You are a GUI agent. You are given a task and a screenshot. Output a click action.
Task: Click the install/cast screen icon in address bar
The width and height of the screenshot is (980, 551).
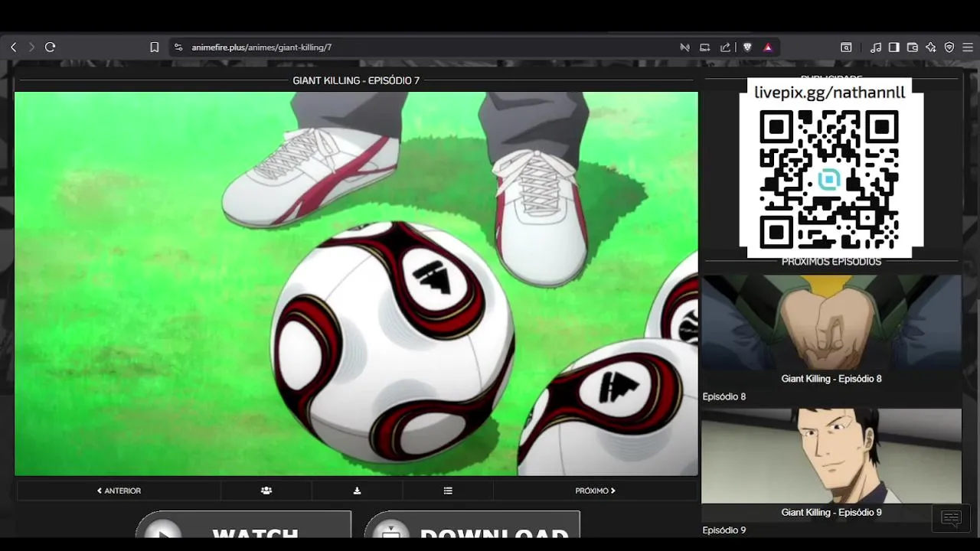point(705,47)
